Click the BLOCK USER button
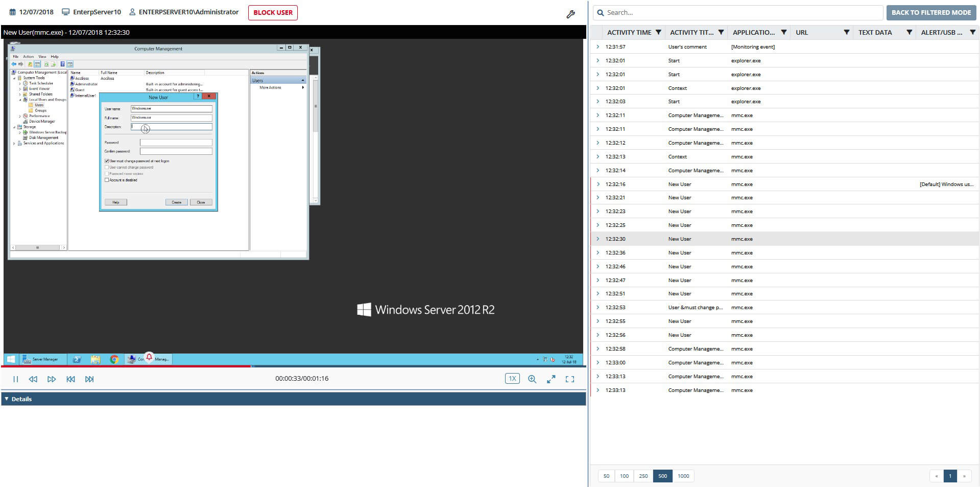Viewport: 980px width, 487px height. click(x=273, y=12)
